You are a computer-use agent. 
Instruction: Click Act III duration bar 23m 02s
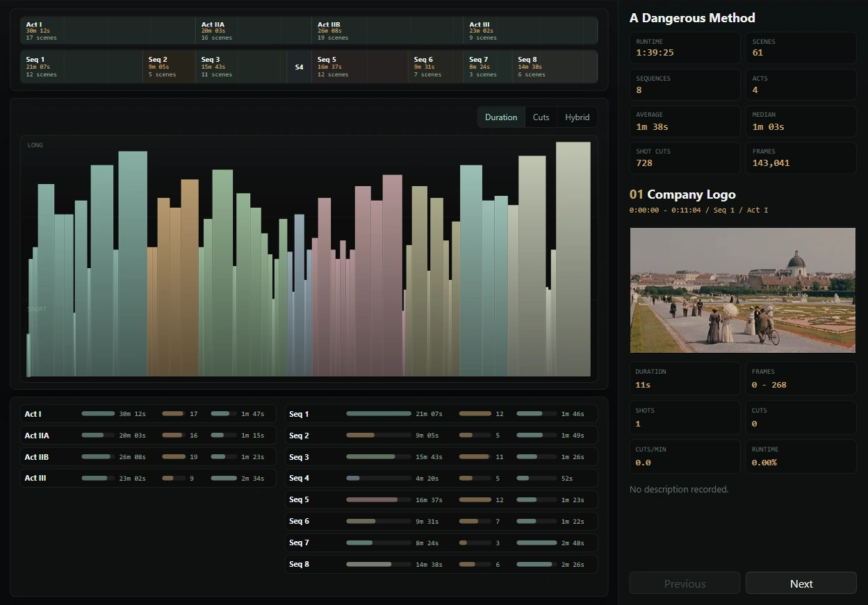click(98, 478)
